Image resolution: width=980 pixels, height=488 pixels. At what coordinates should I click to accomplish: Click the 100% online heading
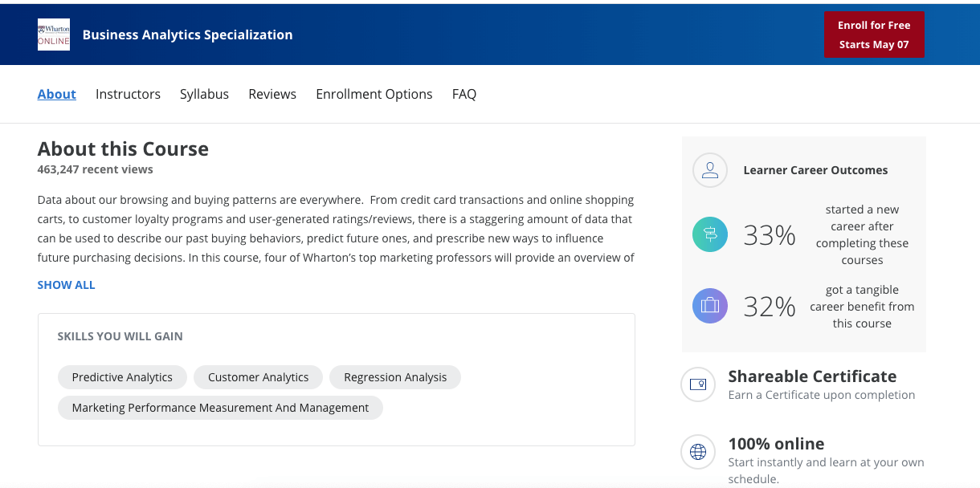click(776, 444)
